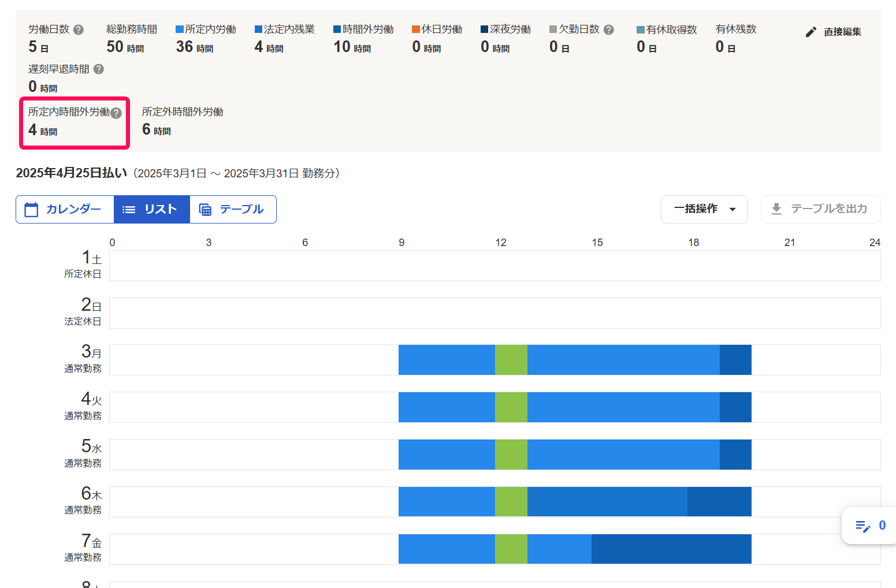Select the 3月 通常勤務 day label
The image size is (896, 588).
[83, 359]
